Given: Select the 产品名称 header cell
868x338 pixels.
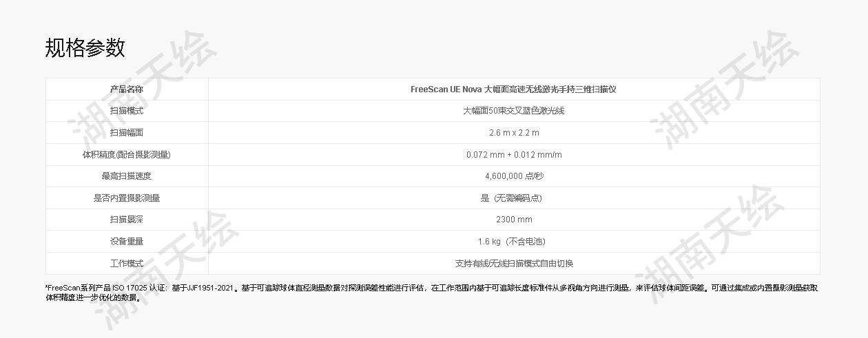Looking at the screenshot, I should click(x=127, y=89).
